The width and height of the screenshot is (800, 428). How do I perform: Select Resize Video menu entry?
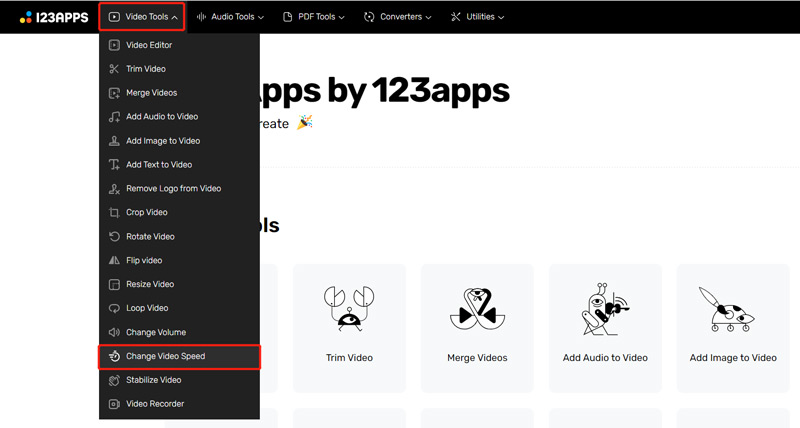click(x=179, y=284)
